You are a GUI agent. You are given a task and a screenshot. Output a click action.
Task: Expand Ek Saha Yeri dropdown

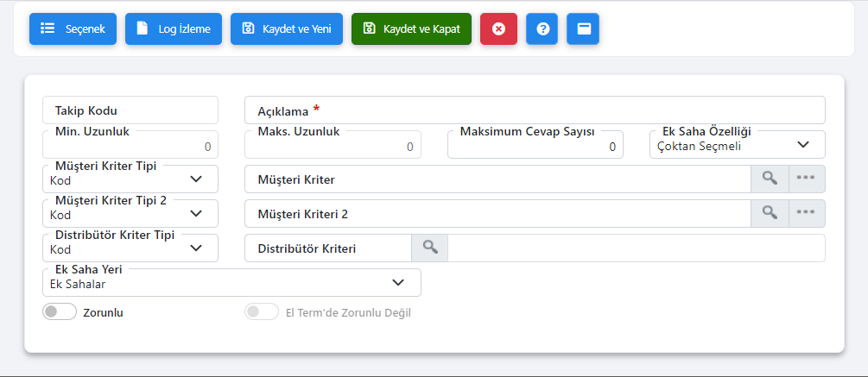[x=231, y=282]
